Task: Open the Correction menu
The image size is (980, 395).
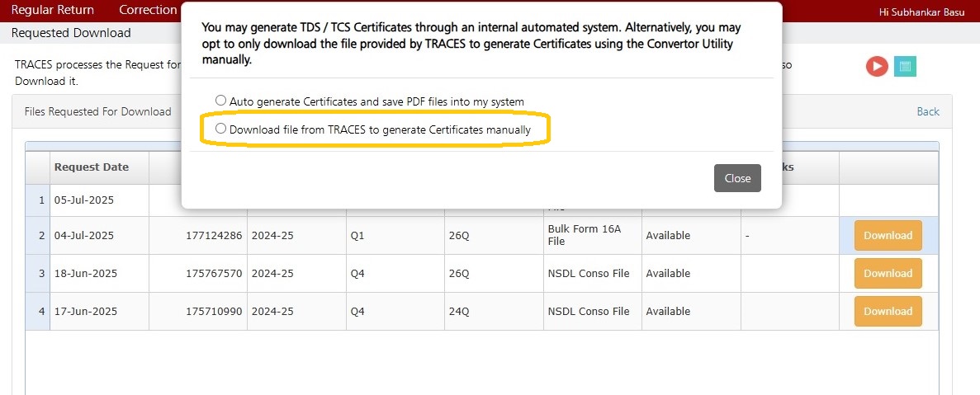Action: click(x=148, y=10)
